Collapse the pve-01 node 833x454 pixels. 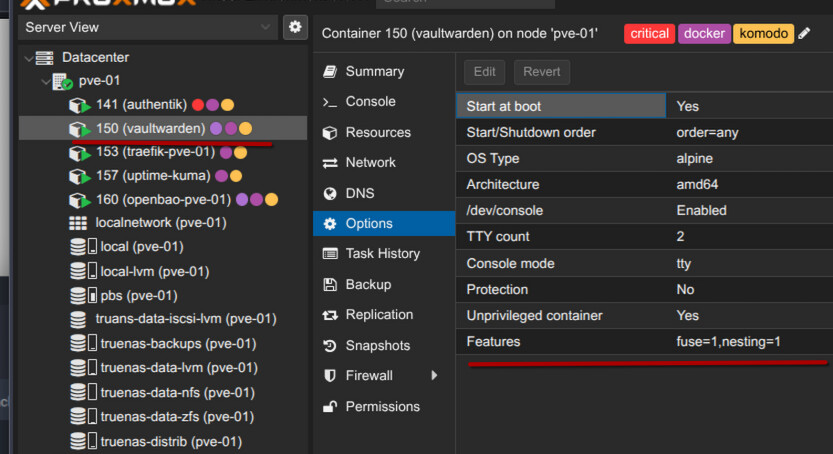(43, 81)
